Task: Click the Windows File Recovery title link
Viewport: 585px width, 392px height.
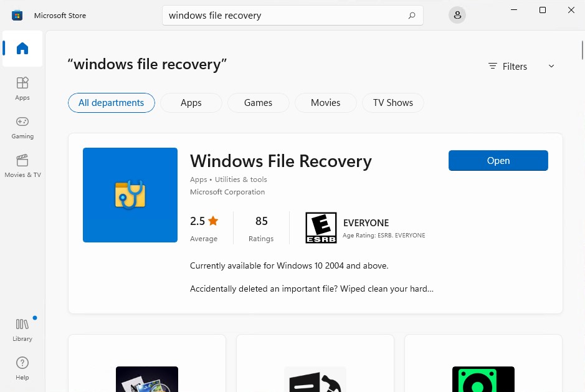Action: point(280,161)
